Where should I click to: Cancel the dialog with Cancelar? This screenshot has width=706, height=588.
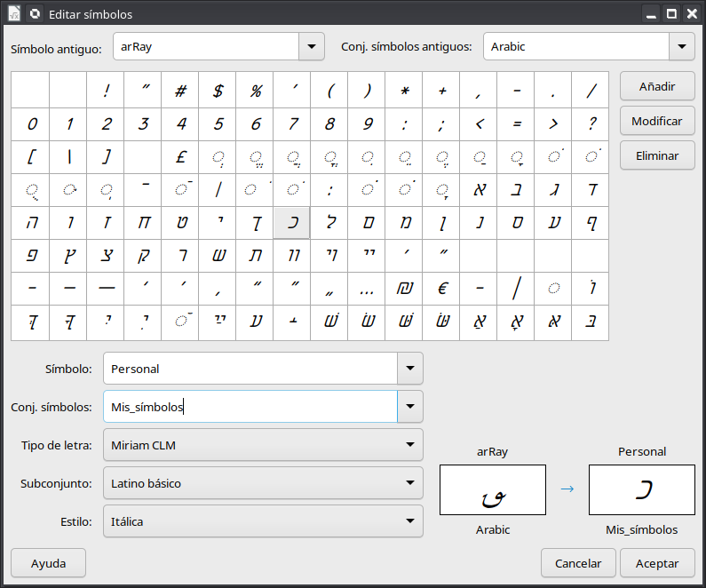coord(578,563)
